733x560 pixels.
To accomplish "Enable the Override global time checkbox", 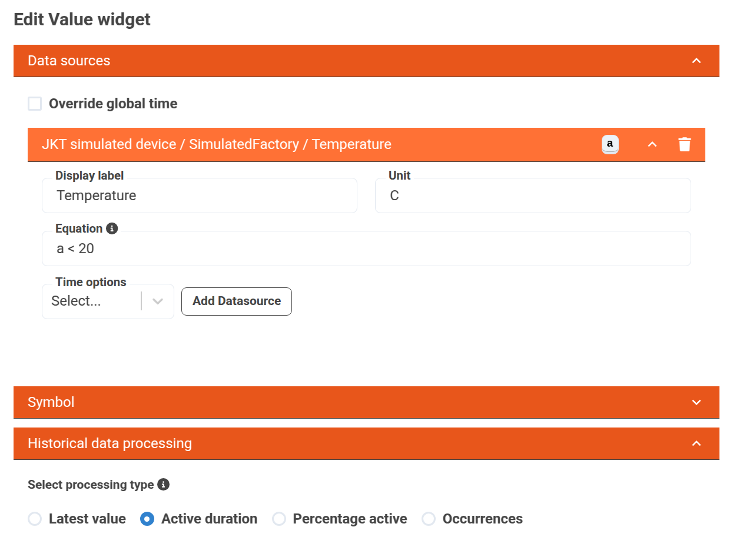I will tap(35, 104).
